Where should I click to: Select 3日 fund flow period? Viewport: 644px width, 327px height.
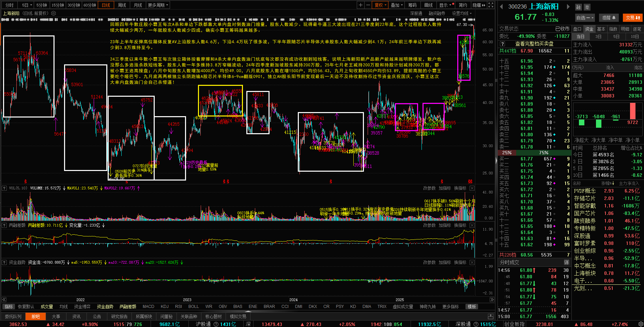click(x=598, y=36)
